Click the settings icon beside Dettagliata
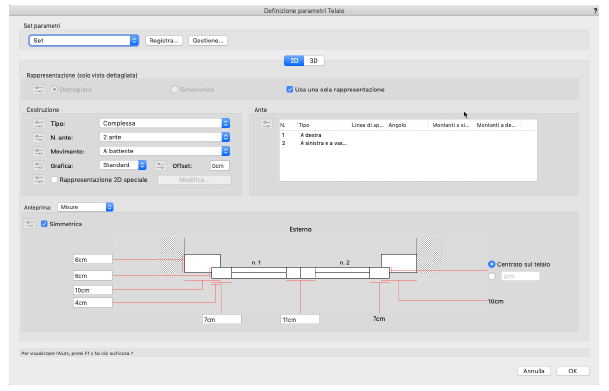 38,89
